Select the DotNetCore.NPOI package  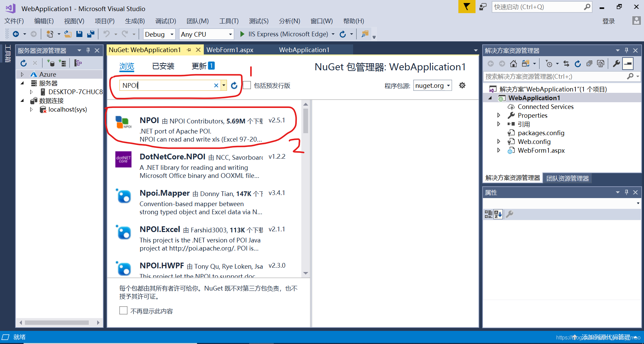(204, 166)
